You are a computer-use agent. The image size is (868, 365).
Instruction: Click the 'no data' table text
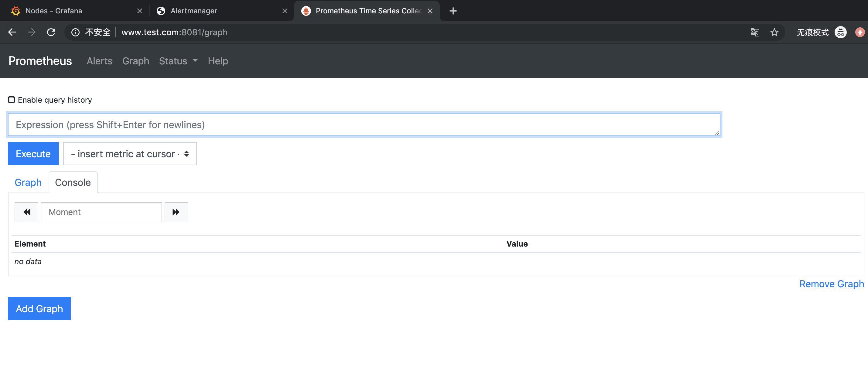tap(28, 261)
